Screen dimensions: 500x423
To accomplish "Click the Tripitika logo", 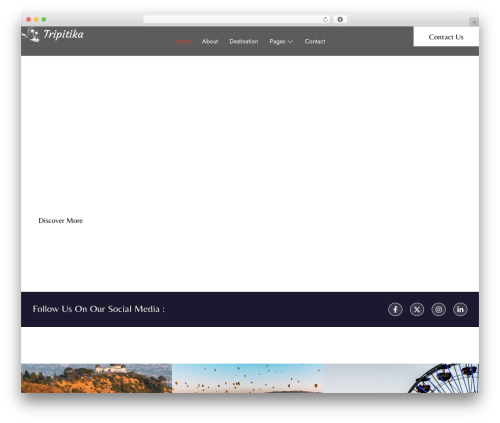I will point(53,34).
